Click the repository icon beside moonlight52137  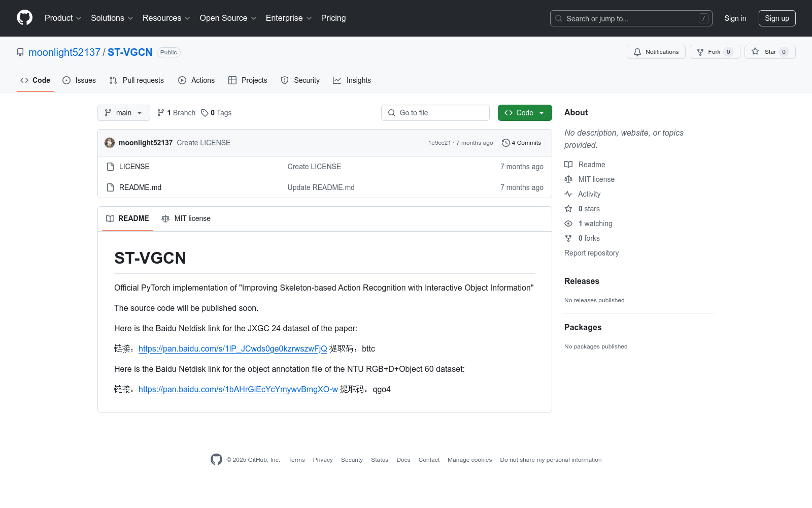pos(20,52)
